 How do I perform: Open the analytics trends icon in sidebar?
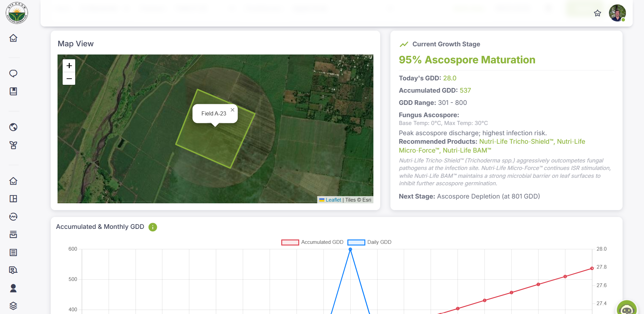(13, 217)
